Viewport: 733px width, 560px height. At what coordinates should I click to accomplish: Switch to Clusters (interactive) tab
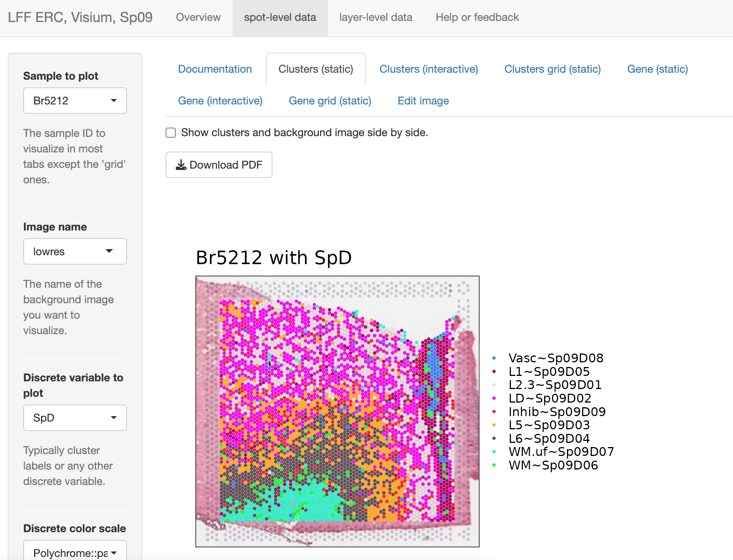point(428,69)
